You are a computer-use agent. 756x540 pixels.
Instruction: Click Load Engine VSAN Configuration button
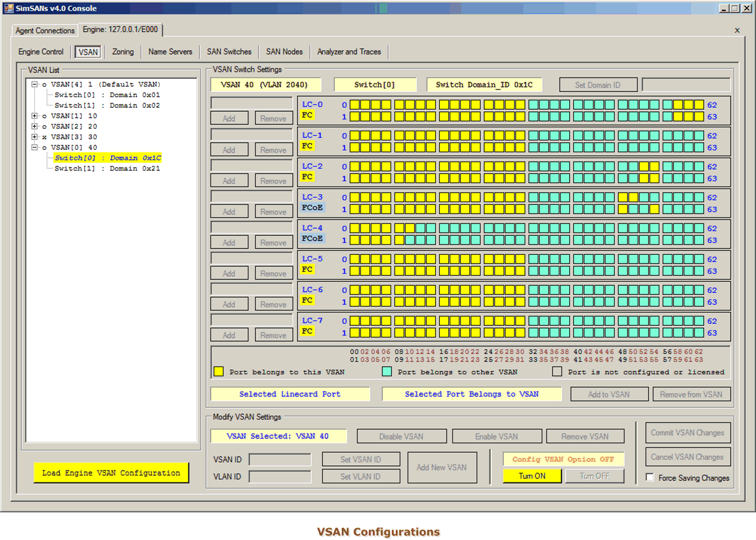(x=111, y=473)
